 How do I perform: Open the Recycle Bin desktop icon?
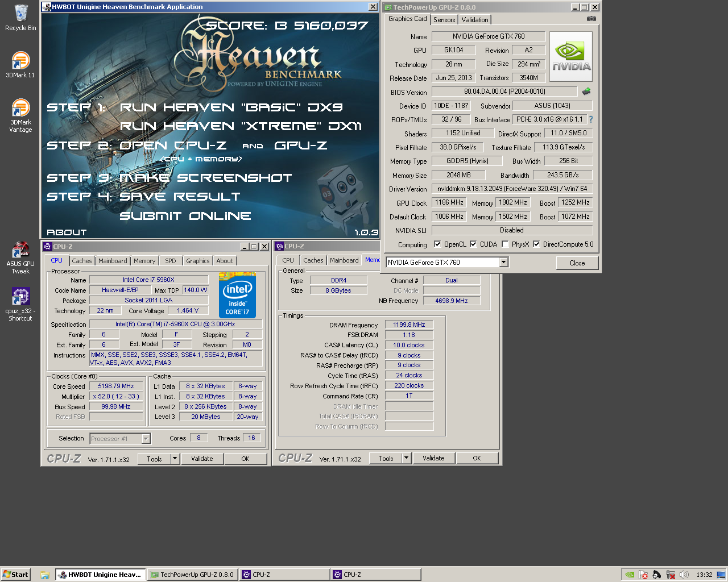[x=20, y=18]
